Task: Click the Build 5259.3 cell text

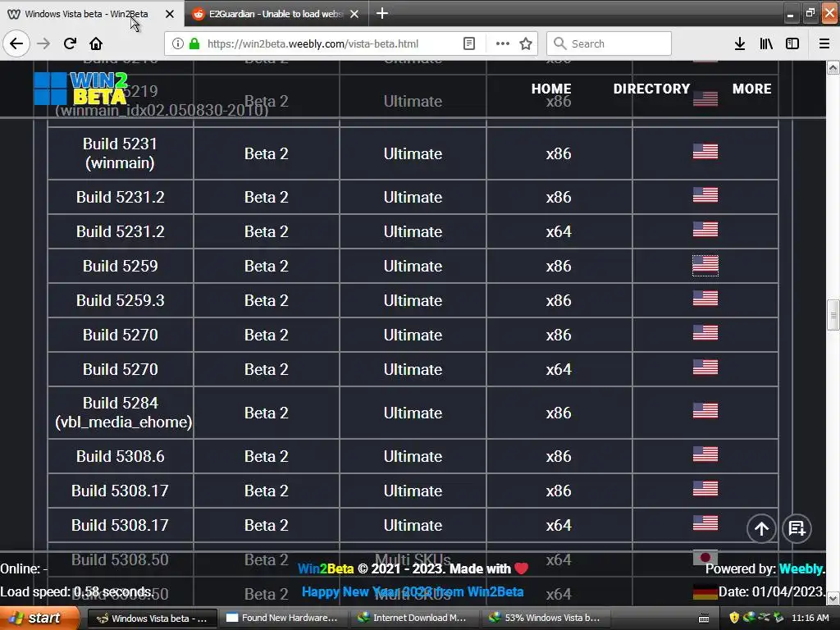Action: (120, 300)
